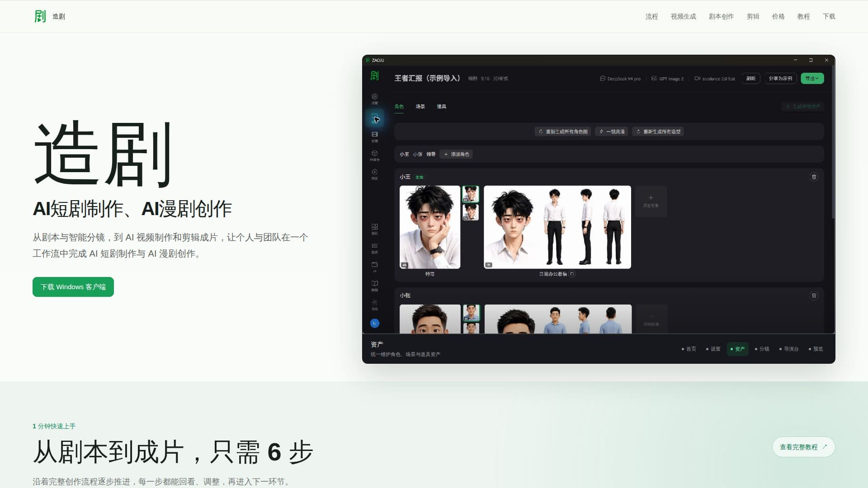Select 小张's top small portrait variant thumbnail

tap(471, 313)
